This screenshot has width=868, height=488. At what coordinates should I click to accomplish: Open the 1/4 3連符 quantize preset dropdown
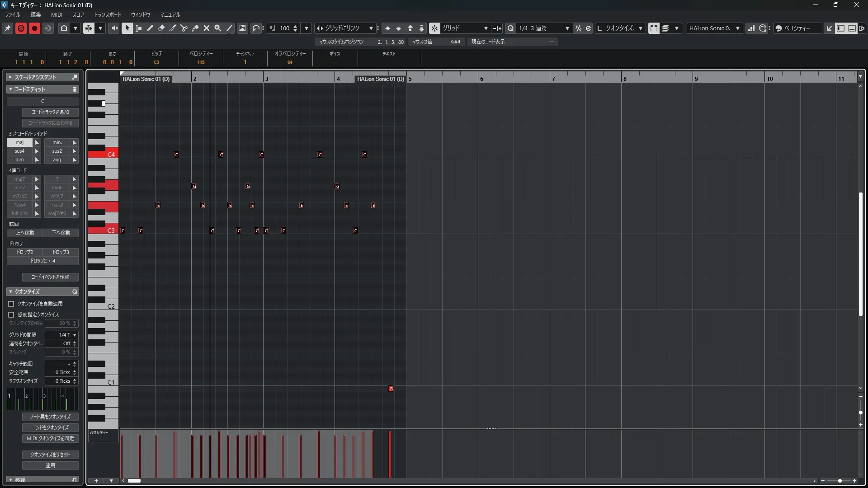567,28
